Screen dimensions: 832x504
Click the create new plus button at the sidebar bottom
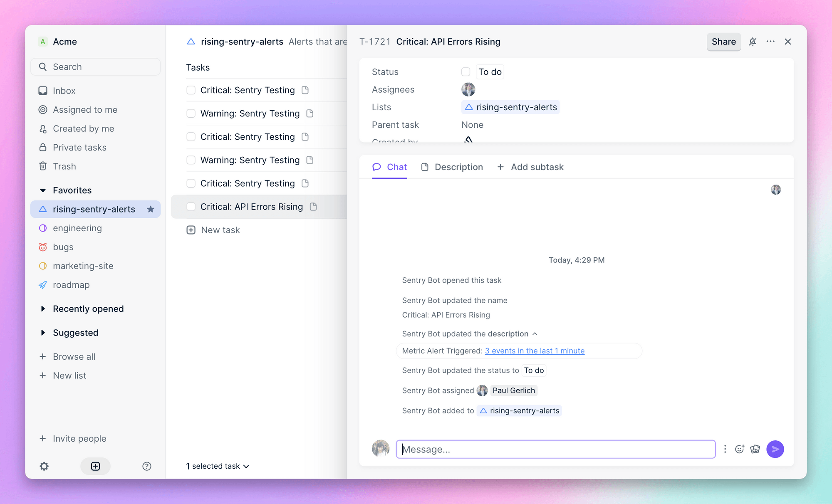(95, 466)
